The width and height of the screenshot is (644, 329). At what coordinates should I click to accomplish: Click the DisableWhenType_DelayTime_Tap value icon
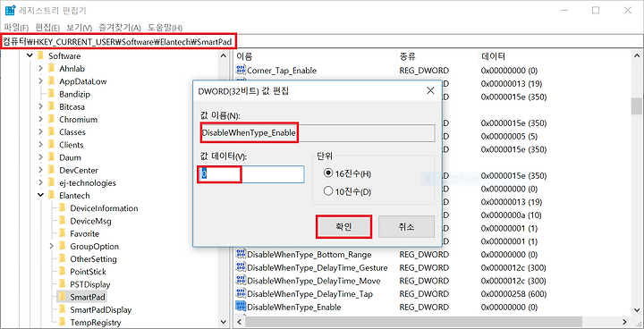241,293
